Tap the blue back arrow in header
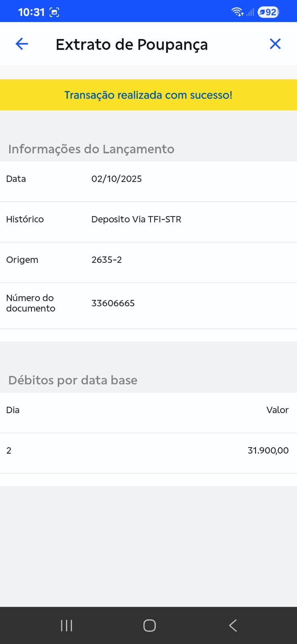Image resolution: width=297 pixels, height=644 pixels. [22, 44]
